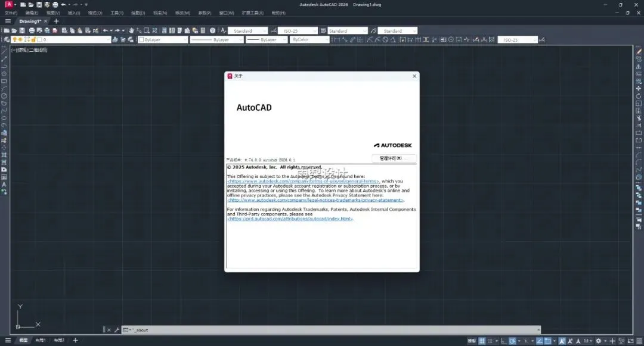Select the Pan hand tool
The height and width of the screenshot is (346, 644).
[131, 31]
